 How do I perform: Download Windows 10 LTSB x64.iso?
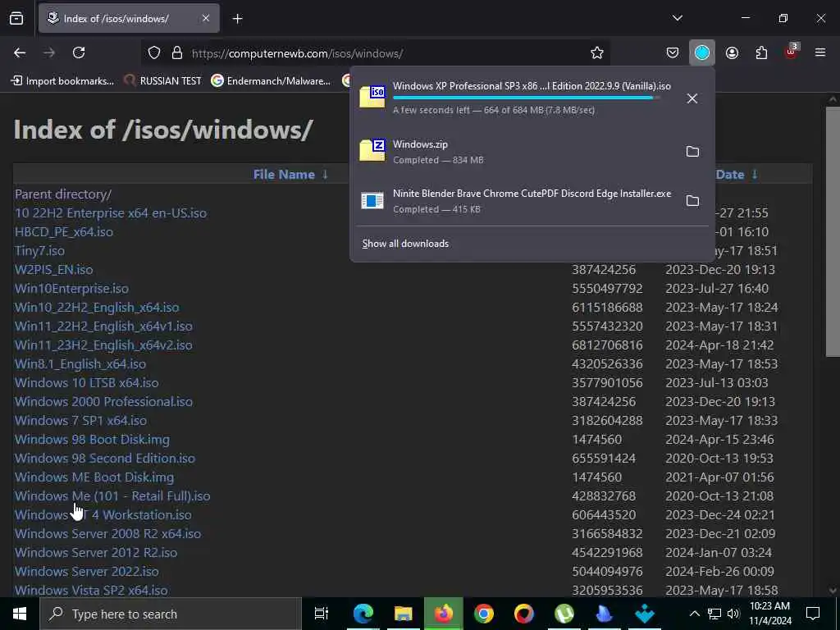tap(87, 383)
